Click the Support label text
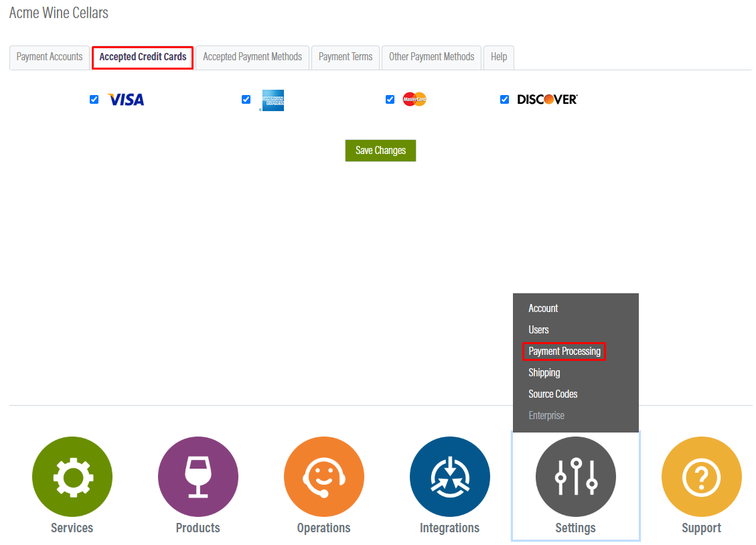The width and height of the screenshot is (756, 545). point(702,528)
